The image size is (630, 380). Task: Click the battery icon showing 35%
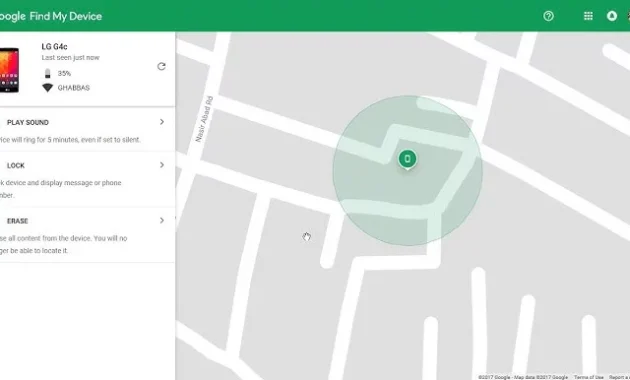pyautogui.click(x=47, y=74)
